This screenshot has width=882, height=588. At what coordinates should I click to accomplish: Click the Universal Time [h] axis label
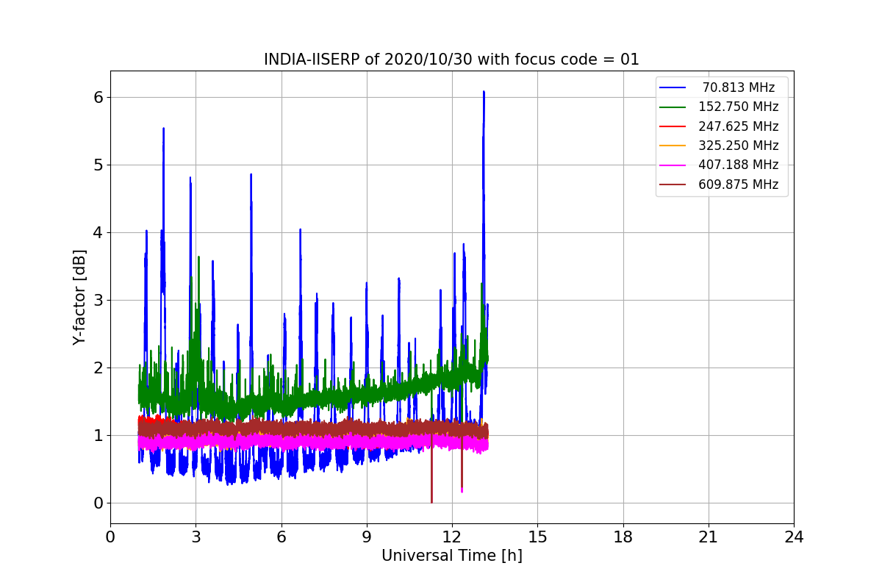[x=451, y=556]
